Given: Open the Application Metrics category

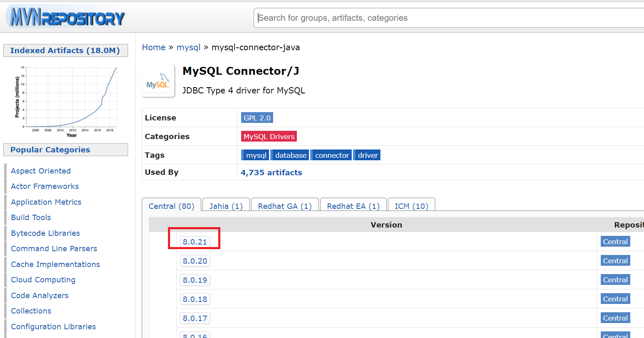Looking at the screenshot, I should tap(46, 202).
